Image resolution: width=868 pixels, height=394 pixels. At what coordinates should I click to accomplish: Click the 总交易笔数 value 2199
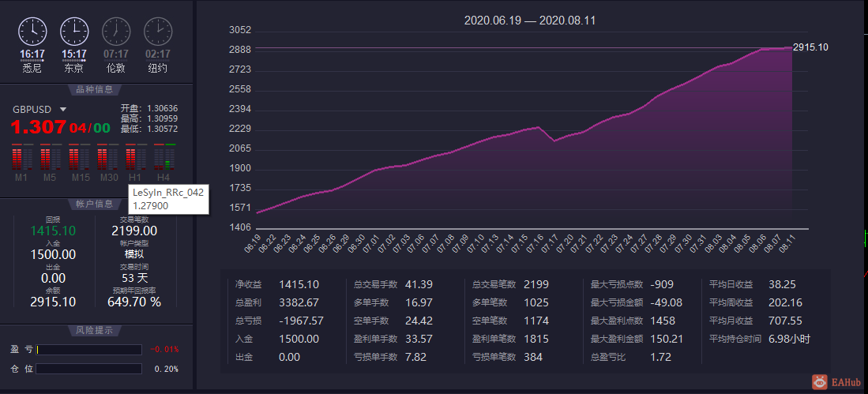[536, 284]
